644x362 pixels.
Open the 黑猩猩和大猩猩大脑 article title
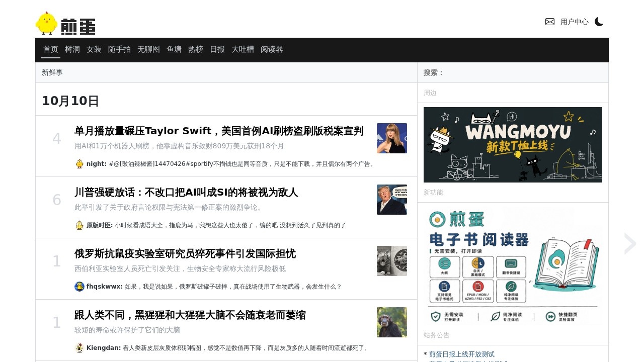[190, 315]
